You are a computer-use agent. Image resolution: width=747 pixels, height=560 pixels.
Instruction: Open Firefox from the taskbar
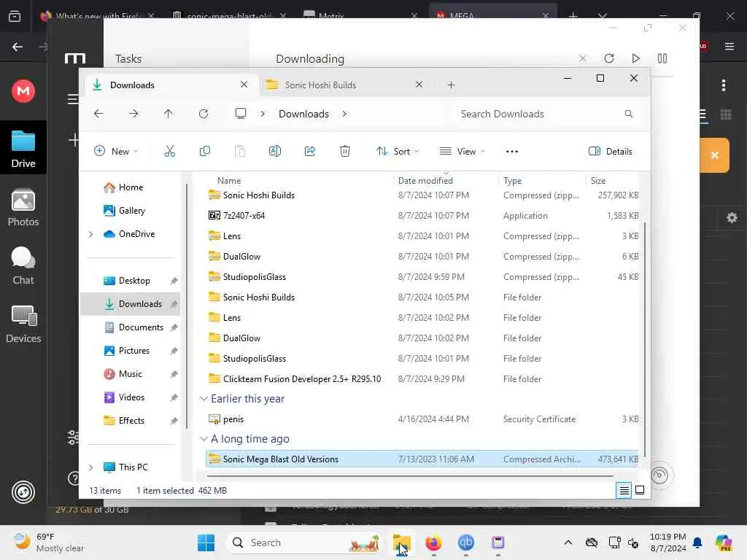[x=433, y=542]
